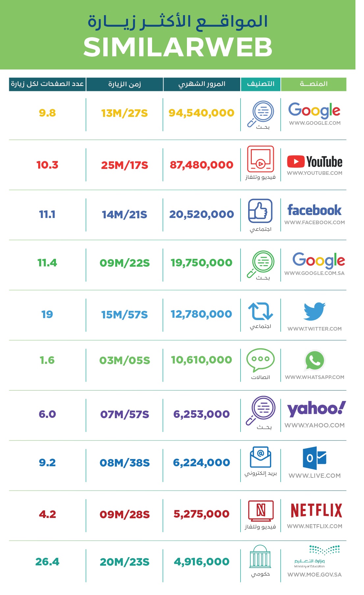The width and height of the screenshot is (364, 595).
Task: Click the retweet arrows category icon
Action: pos(260,311)
